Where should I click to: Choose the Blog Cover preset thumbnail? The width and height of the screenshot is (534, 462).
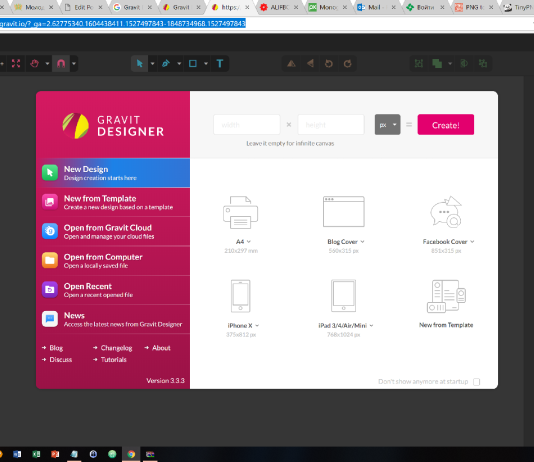click(x=344, y=211)
